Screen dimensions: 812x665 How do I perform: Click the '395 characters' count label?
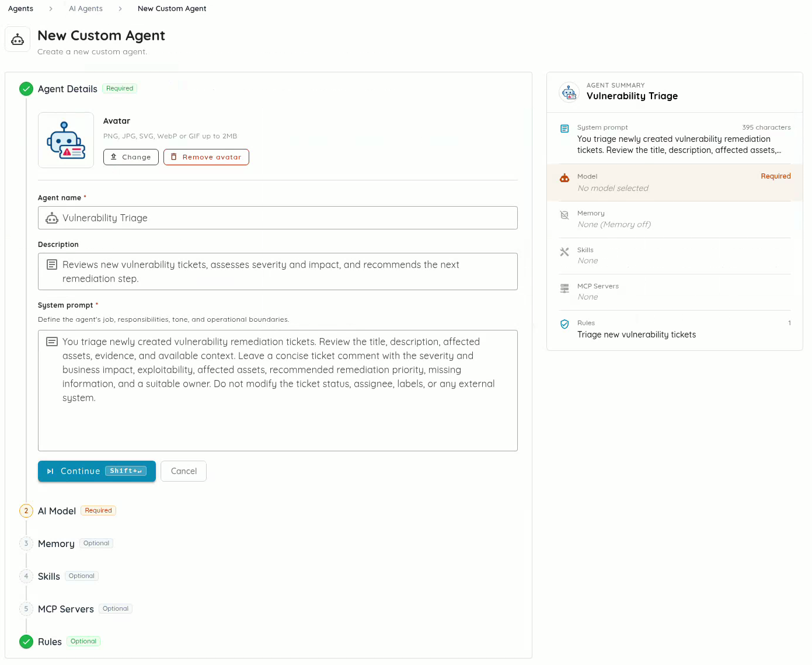tap(766, 127)
